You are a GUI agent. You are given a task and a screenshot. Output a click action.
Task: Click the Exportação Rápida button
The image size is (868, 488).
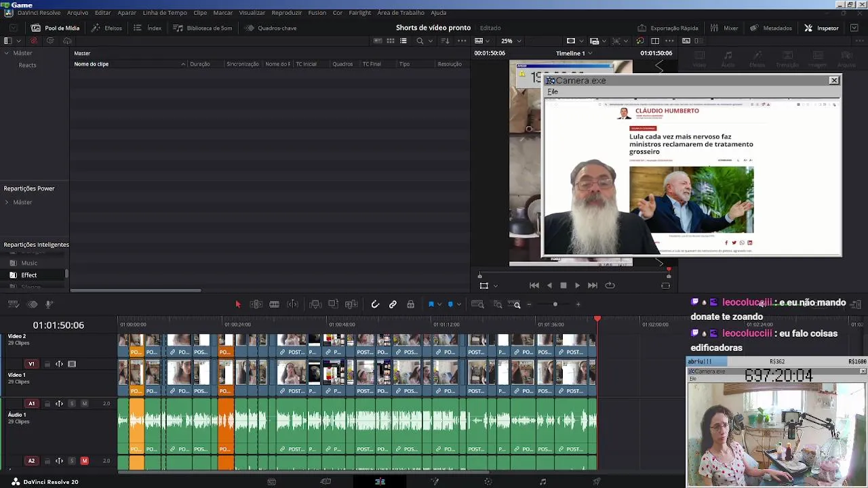pyautogui.click(x=668, y=28)
